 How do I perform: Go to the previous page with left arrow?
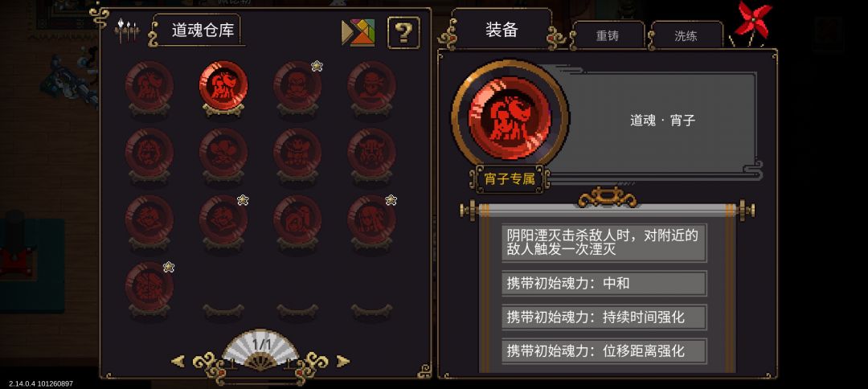click(178, 362)
